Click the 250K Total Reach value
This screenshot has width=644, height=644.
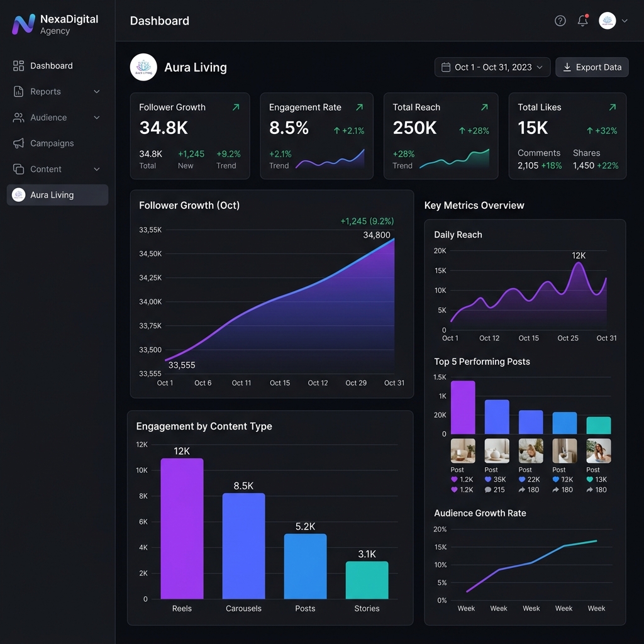tap(414, 128)
